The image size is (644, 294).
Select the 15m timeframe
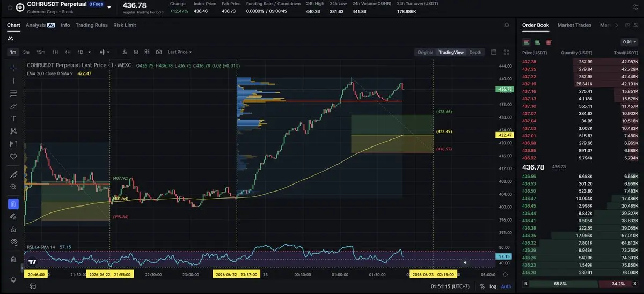[x=41, y=52]
